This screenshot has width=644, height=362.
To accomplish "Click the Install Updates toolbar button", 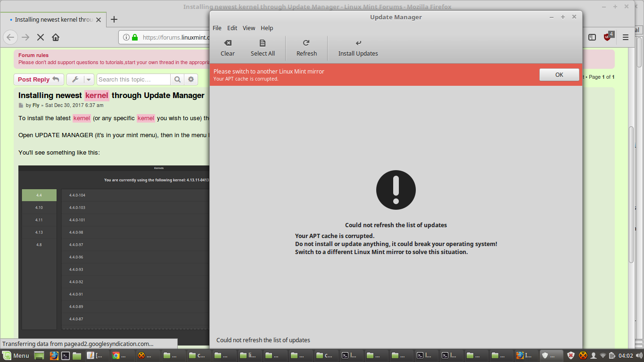I will [358, 48].
